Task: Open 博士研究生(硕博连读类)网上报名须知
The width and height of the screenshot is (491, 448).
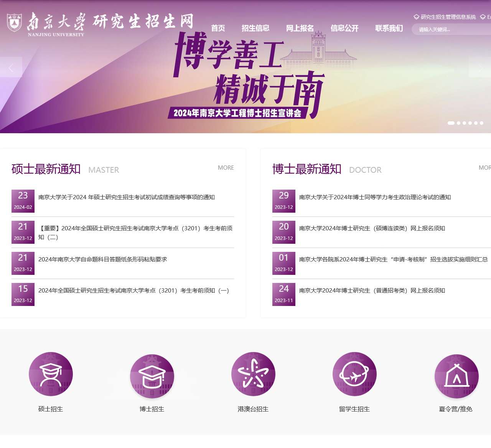Action: coord(372,228)
